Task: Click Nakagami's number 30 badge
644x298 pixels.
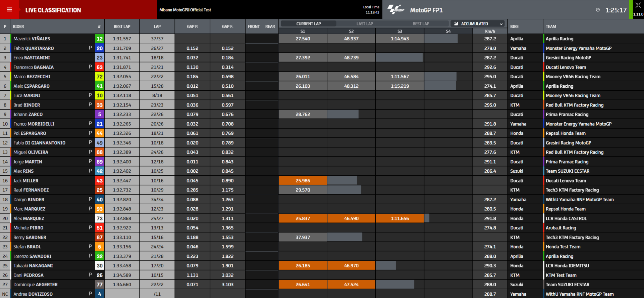Action: pyautogui.click(x=100, y=265)
